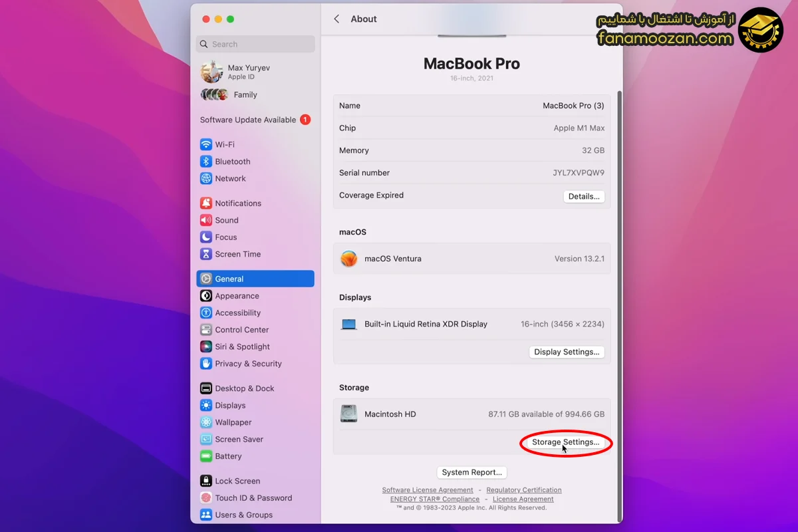Image resolution: width=798 pixels, height=532 pixels.
Task: Click the General gear icon
Action: pos(206,279)
